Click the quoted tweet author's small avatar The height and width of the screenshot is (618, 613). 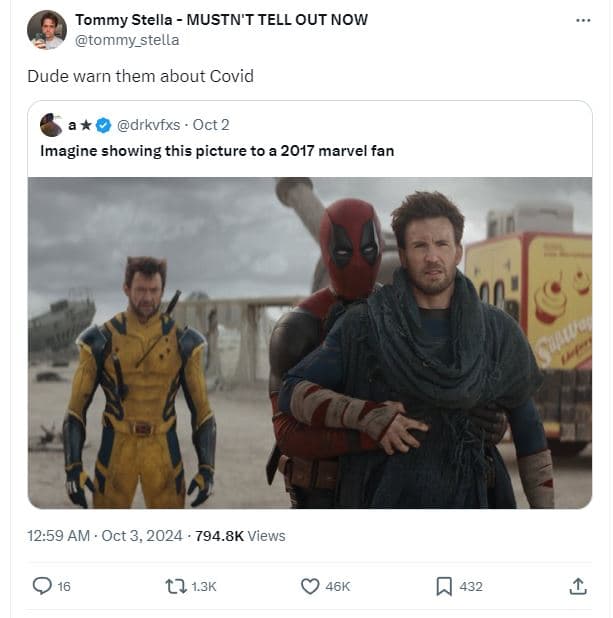(x=51, y=125)
